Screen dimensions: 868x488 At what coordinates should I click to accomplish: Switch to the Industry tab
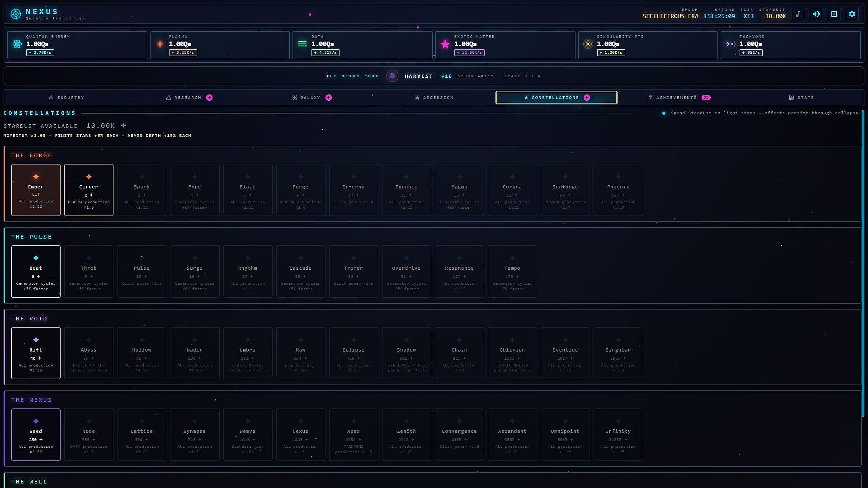pyautogui.click(x=66, y=98)
